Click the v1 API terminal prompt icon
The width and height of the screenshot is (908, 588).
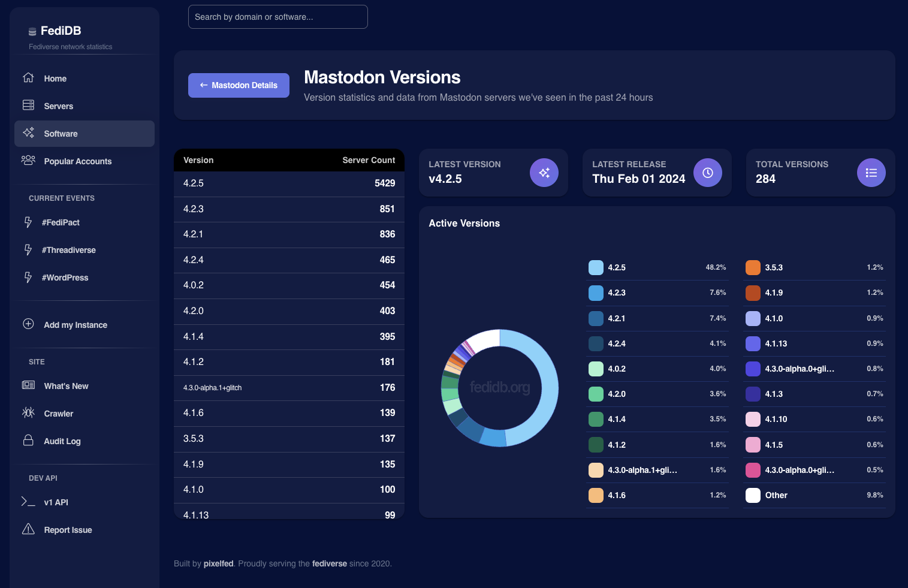pyautogui.click(x=28, y=502)
